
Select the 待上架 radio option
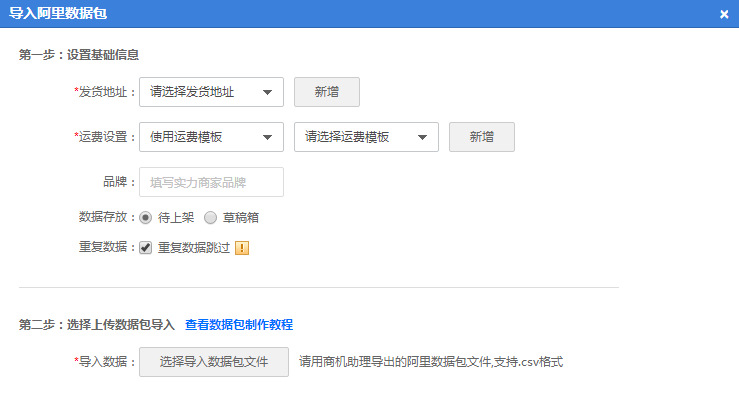click(x=146, y=218)
